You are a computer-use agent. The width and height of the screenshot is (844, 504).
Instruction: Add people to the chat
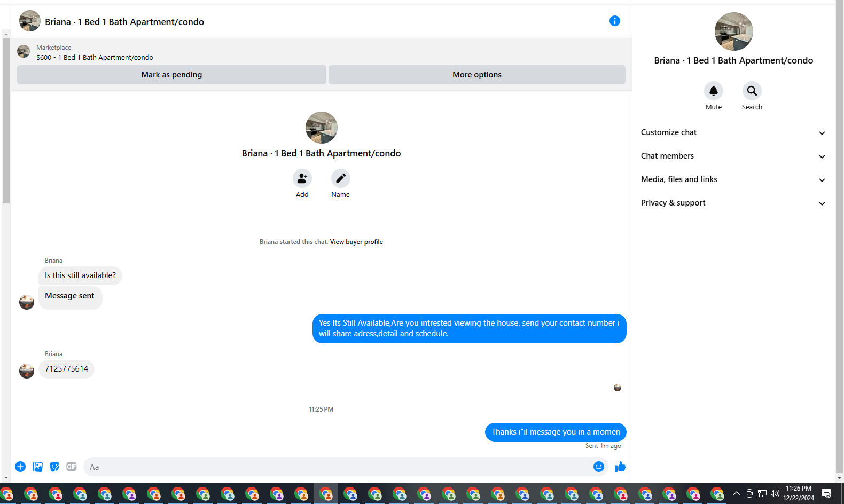302,178
